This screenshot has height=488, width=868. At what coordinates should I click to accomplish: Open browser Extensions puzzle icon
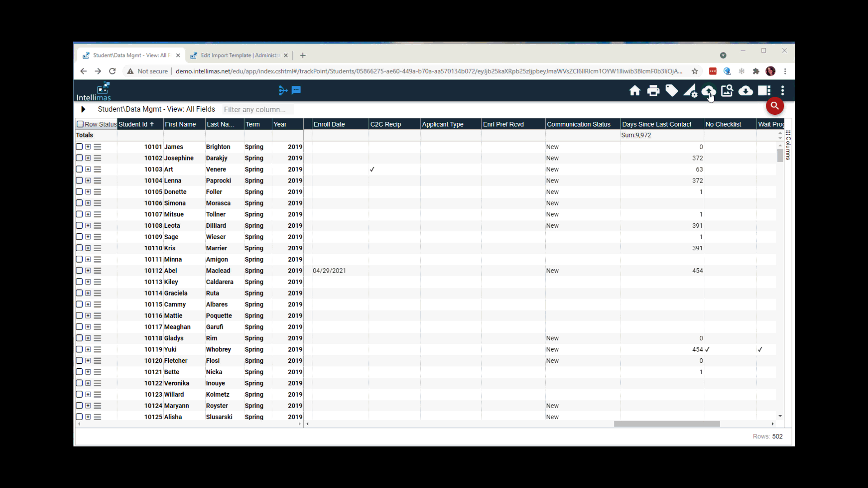tap(756, 71)
